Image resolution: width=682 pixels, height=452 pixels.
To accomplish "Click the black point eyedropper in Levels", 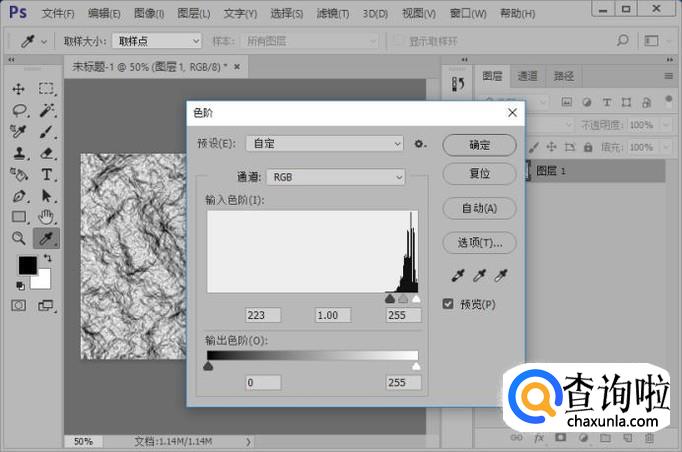I will point(459,275).
